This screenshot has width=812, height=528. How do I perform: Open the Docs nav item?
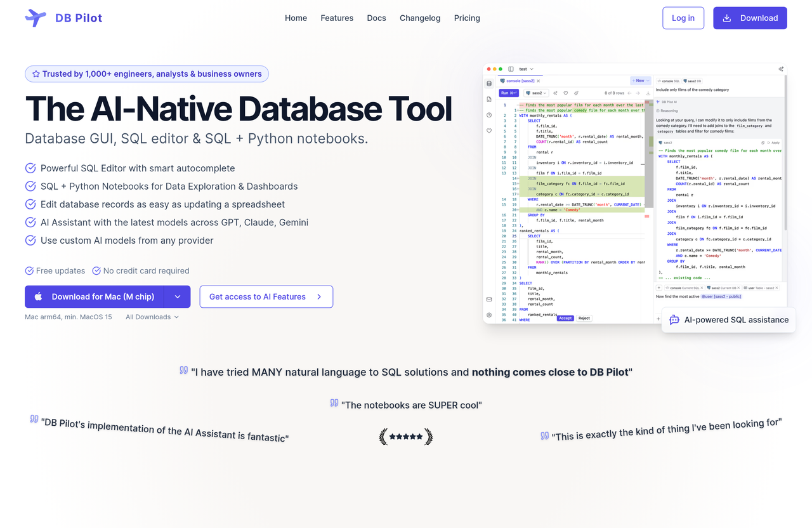click(376, 18)
